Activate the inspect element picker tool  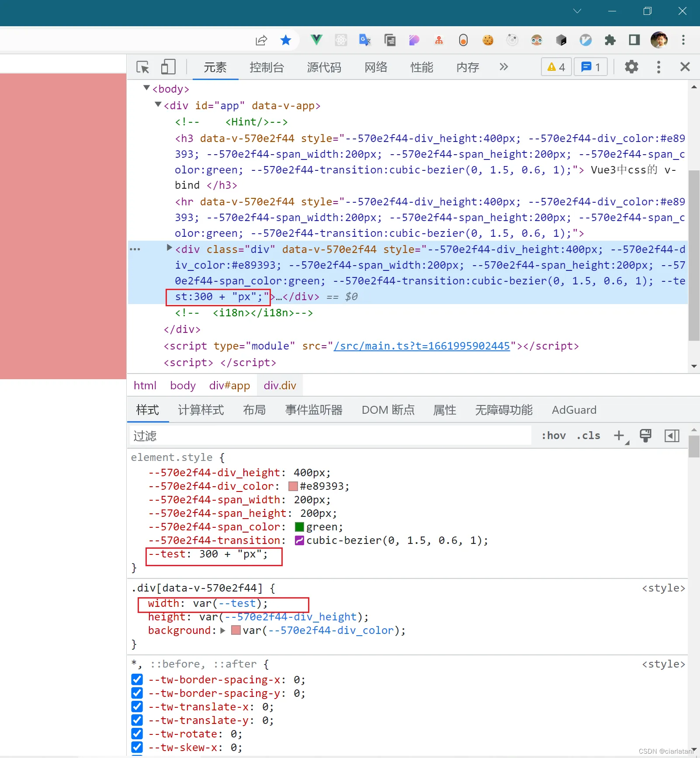point(142,67)
